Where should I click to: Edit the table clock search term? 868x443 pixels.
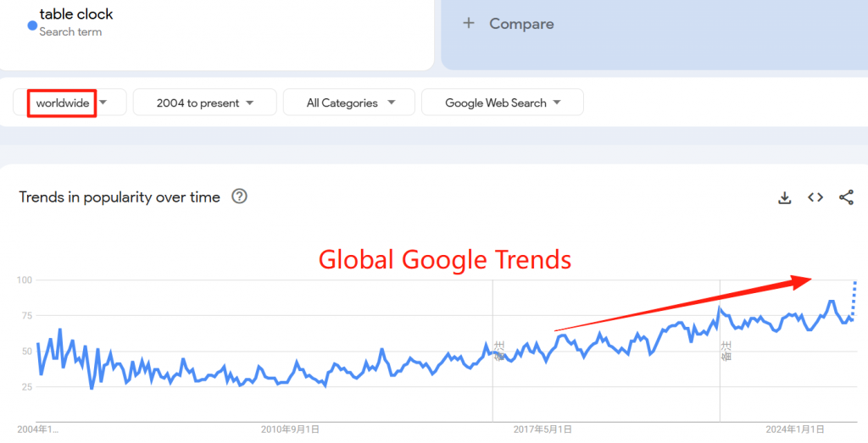75,14
